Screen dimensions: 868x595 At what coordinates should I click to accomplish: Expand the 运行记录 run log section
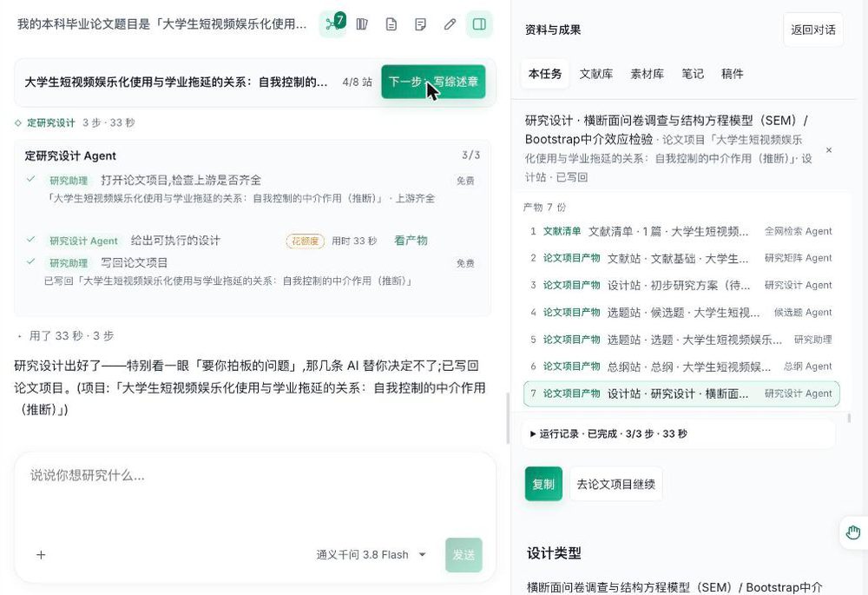[x=679, y=433]
